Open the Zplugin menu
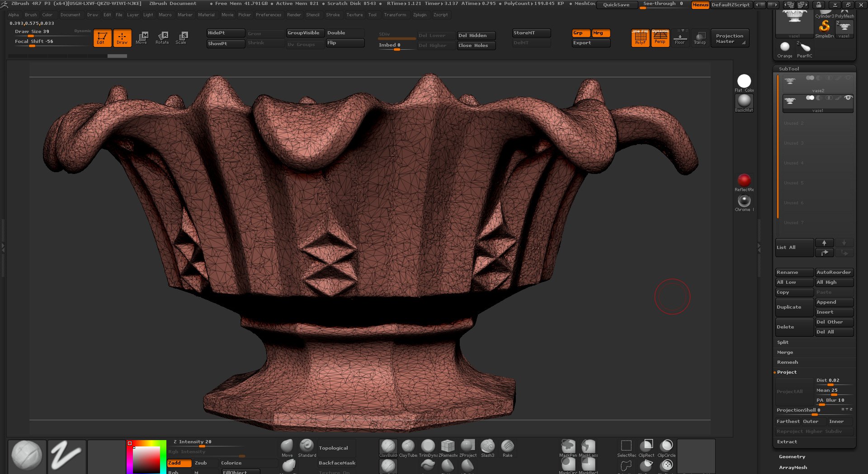This screenshot has height=474, width=868. coord(420,14)
